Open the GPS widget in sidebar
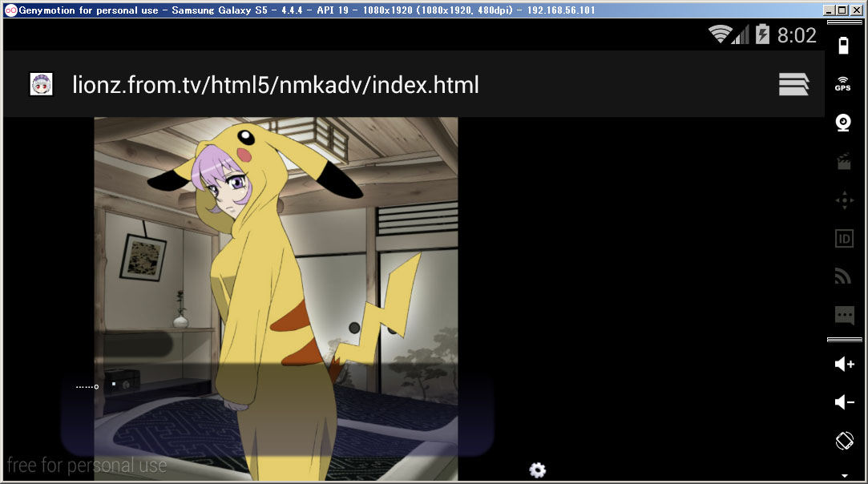This screenshot has width=868, height=484. click(843, 83)
